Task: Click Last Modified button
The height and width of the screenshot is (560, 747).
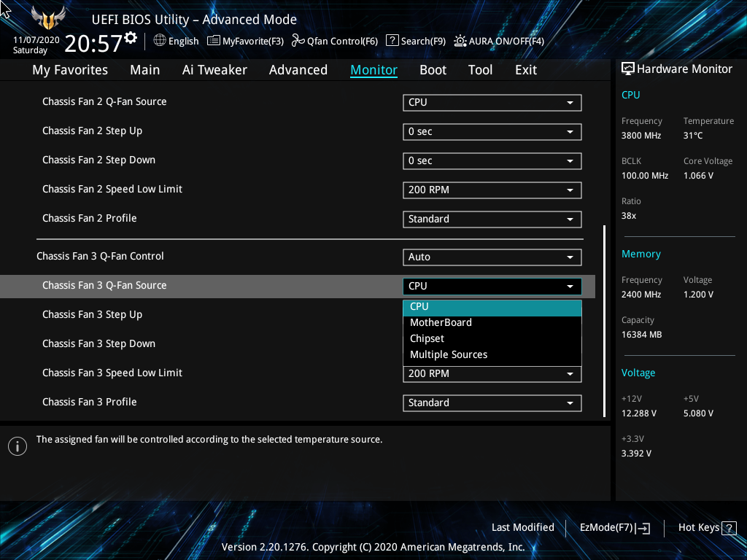Action: coord(522,528)
